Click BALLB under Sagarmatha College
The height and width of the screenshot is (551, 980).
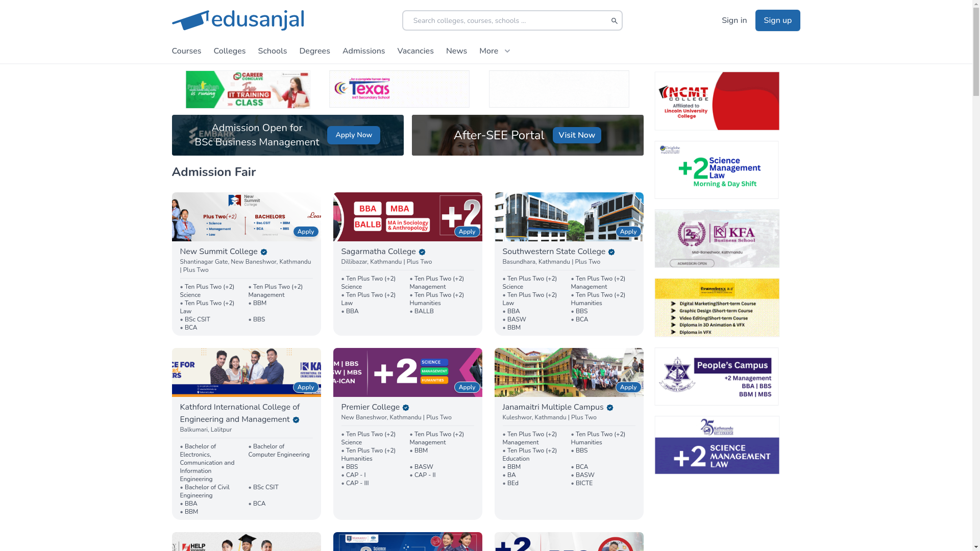pyautogui.click(x=424, y=311)
